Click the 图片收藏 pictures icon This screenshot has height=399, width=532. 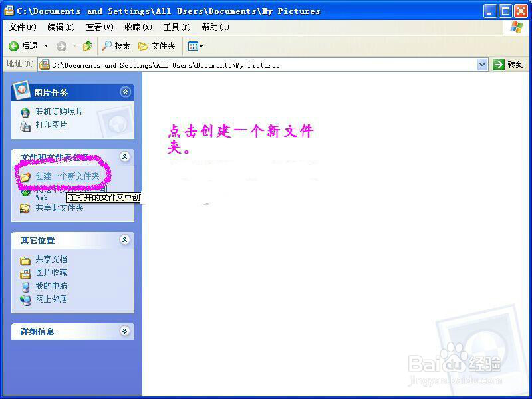point(25,273)
